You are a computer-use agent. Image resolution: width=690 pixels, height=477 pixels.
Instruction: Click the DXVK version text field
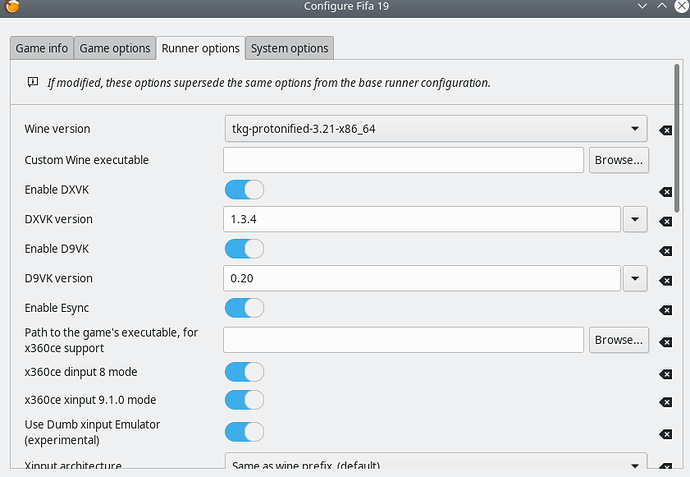(422, 219)
